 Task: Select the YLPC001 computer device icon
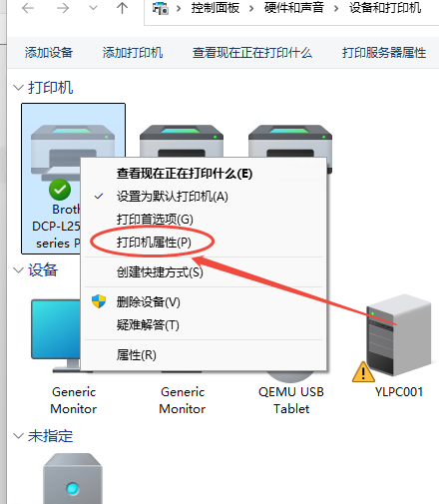pyautogui.click(x=392, y=337)
